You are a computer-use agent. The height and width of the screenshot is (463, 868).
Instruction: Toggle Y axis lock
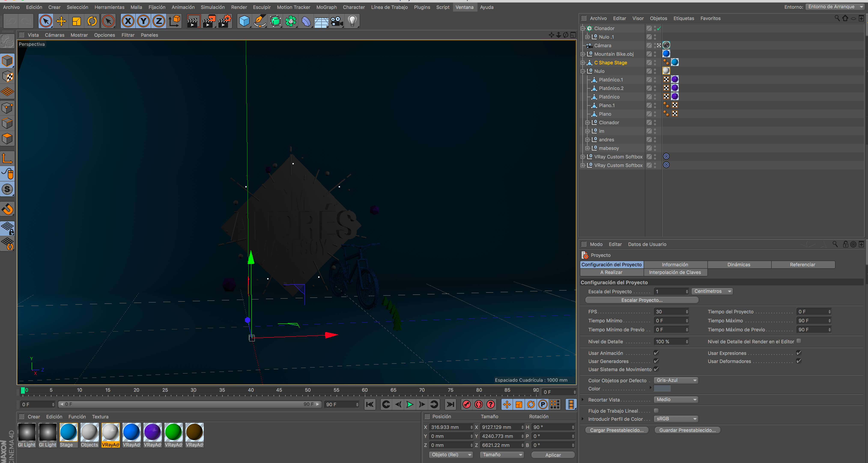[143, 21]
